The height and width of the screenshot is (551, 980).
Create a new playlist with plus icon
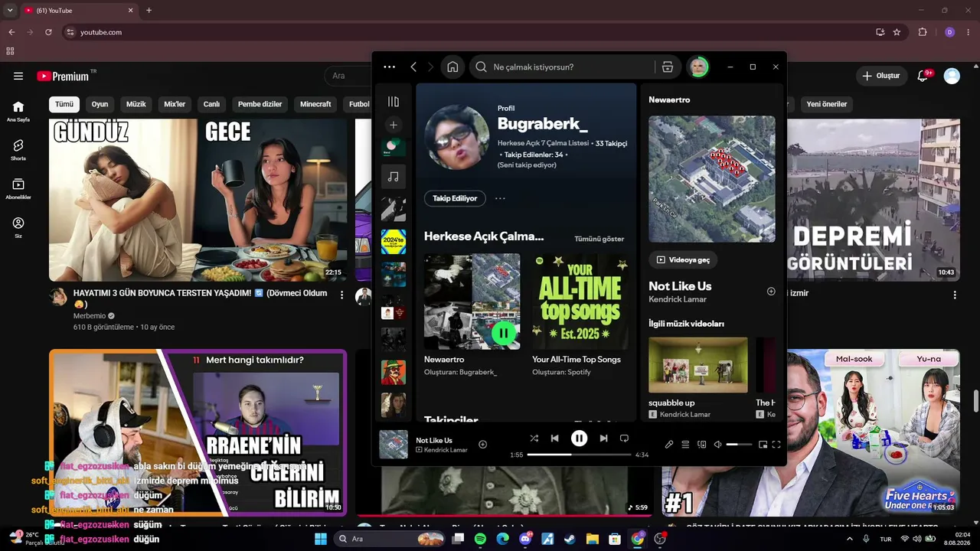coord(394,125)
